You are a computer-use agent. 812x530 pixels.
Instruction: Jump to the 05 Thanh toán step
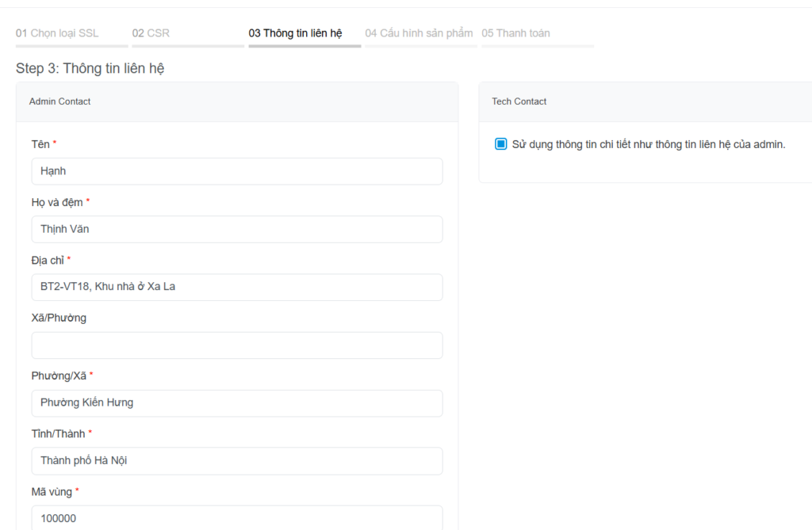coord(515,33)
